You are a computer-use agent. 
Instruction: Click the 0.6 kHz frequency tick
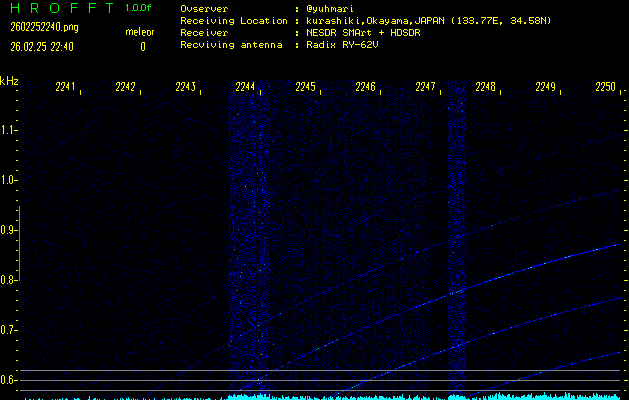click(9, 380)
